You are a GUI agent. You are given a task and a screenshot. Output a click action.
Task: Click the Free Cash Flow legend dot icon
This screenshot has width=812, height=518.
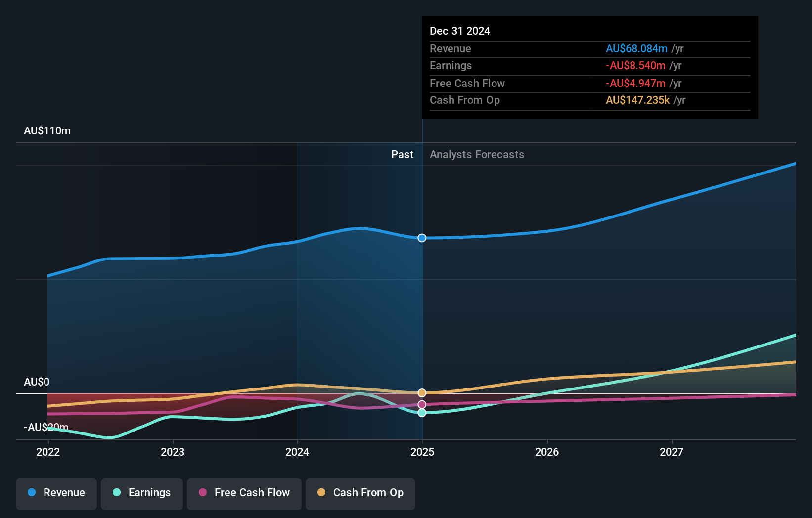[x=204, y=493]
